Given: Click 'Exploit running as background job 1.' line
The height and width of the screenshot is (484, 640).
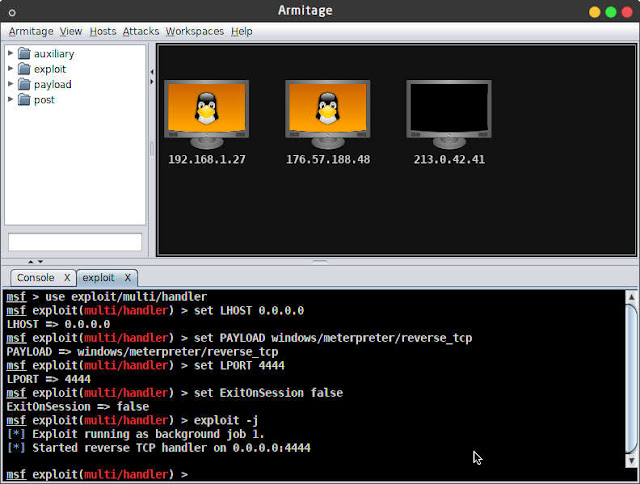Looking at the screenshot, I should pyautogui.click(x=136, y=434).
